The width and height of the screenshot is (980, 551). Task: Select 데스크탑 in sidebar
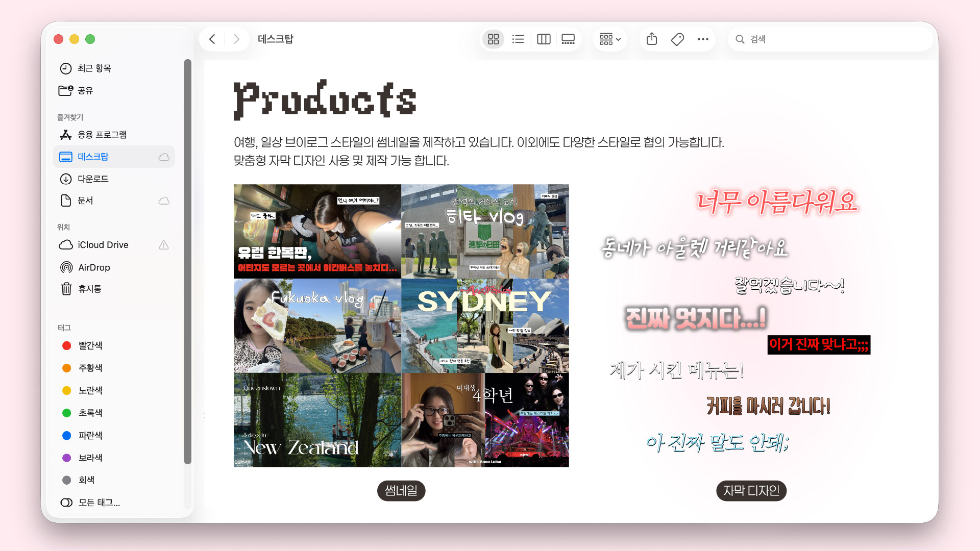pos(114,157)
